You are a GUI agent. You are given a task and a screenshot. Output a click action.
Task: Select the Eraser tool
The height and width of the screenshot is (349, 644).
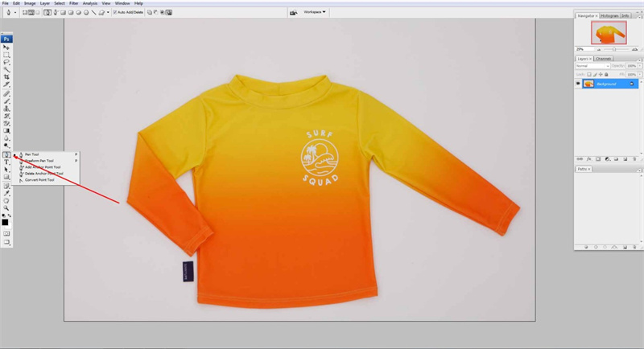[x=6, y=124]
